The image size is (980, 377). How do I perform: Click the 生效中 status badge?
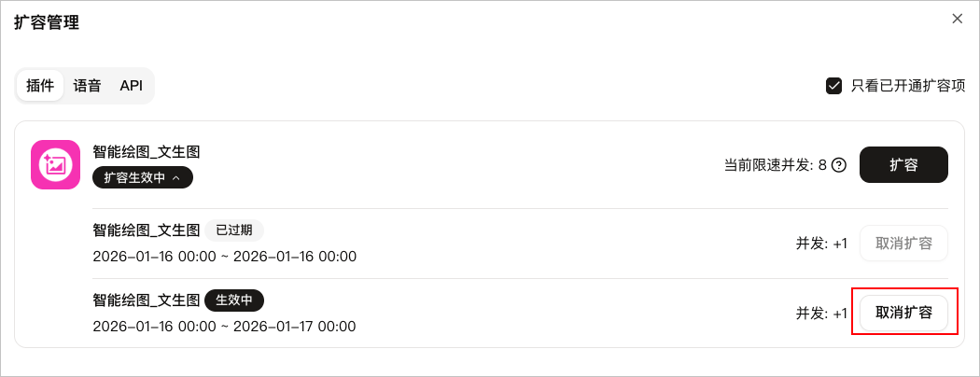click(234, 300)
